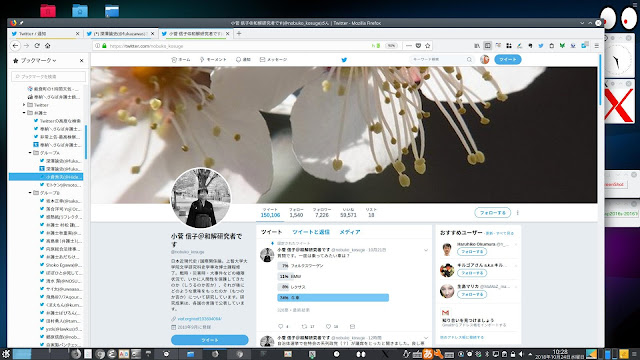The image size is (640, 360).
Task: Follow 小菅信子 with フォローする button
Action: coord(493,213)
